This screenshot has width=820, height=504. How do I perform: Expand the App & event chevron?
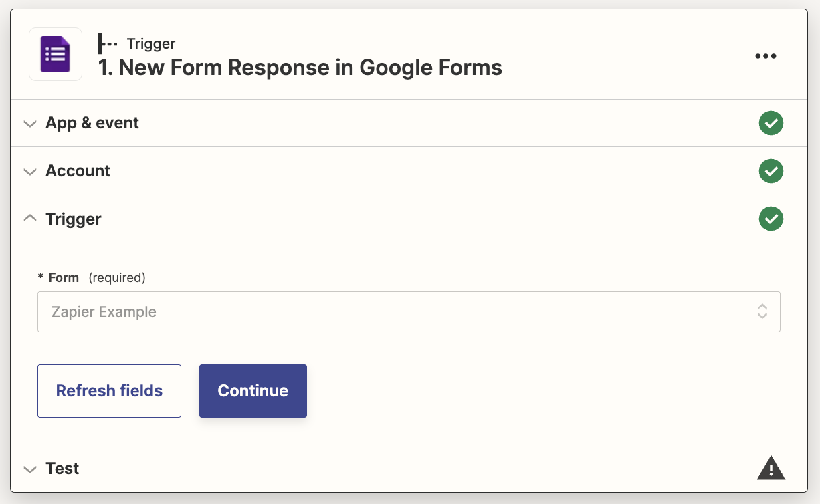pyautogui.click(x=29, y=124)
